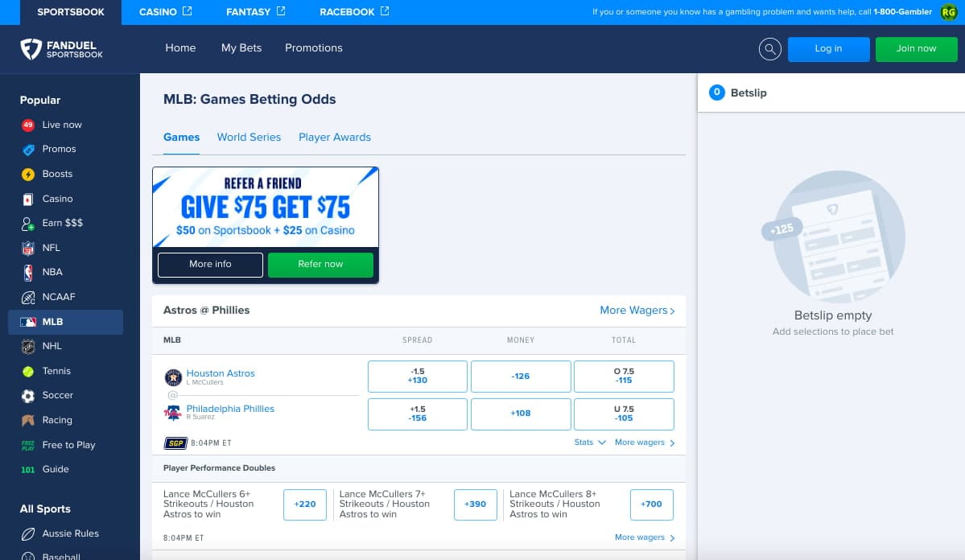965x560 pixels.
Task: Click the Astros @ Phillies game title
Action: pyautogui.click(x=206, y=310)
